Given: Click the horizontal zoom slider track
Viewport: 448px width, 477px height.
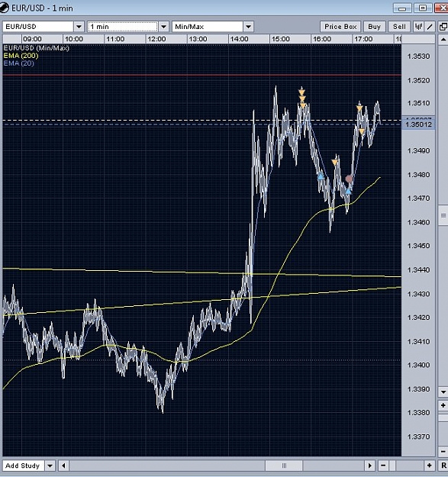Looking at the screenshot, I should click(406, 466).
